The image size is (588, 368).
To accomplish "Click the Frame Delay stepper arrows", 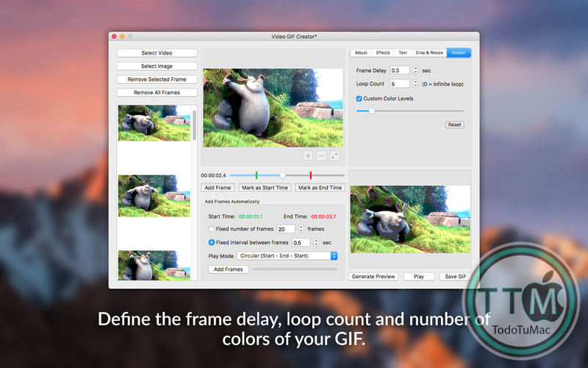I will pos(415,70).
